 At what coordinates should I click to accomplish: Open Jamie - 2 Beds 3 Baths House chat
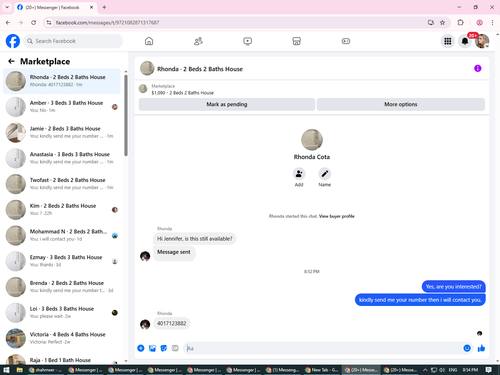tap(62, 132)
